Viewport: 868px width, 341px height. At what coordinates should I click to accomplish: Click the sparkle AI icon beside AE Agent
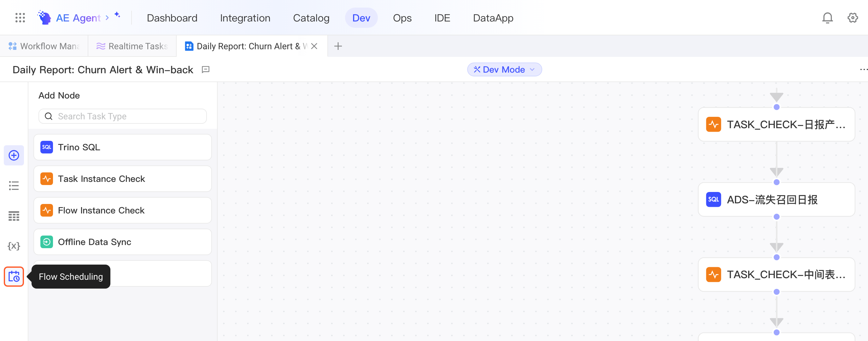tap(117, 15)
